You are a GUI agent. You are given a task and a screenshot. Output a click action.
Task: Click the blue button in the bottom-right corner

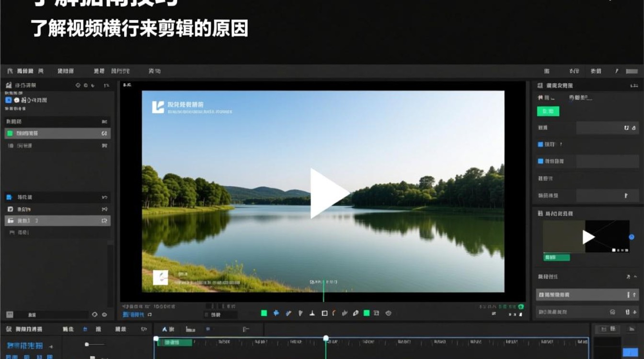pyautogui.click(x=630, y=353)
